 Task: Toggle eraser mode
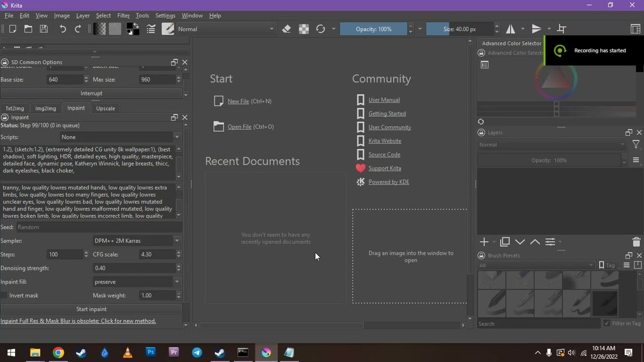coord(287,29)
